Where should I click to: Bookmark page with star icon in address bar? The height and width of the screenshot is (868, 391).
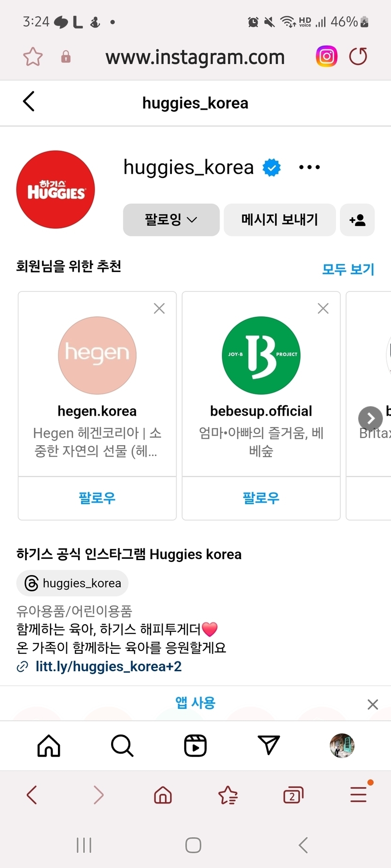pyautogui.click(x=33, y=57)
